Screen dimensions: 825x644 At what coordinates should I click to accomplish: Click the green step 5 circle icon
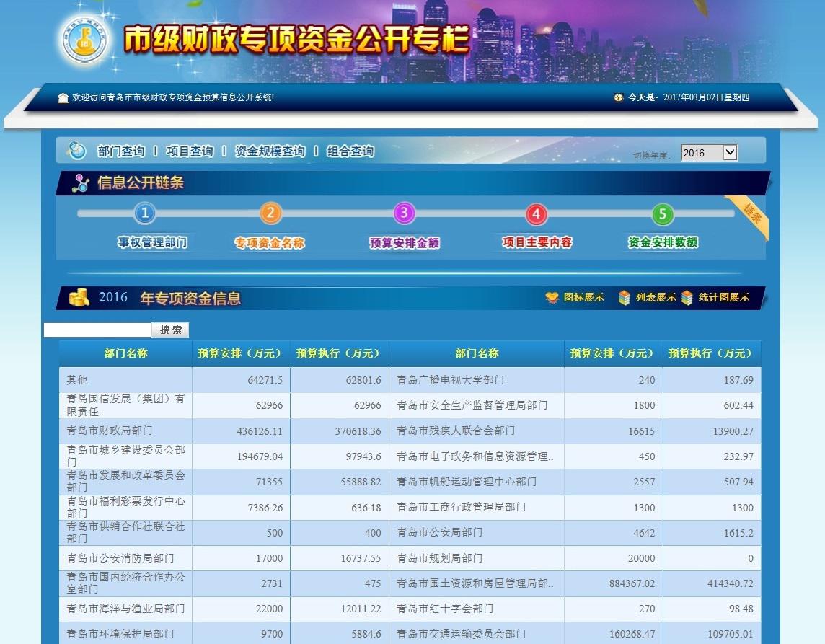pos(662,214)
